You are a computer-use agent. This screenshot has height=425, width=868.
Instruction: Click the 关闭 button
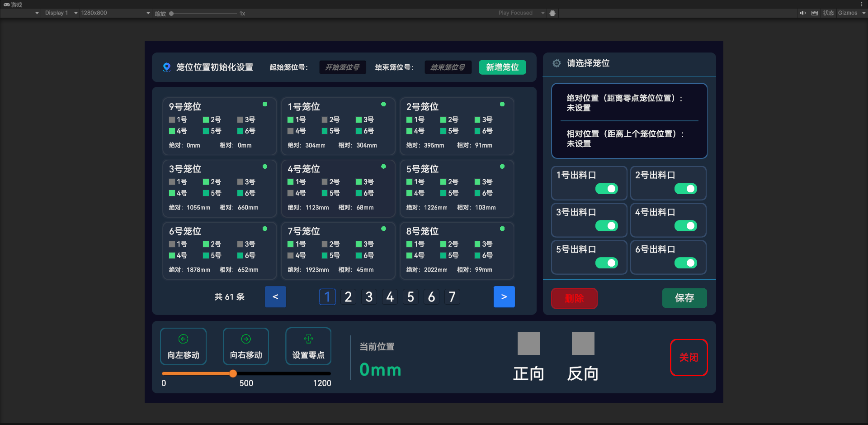(x=689, y=358)
